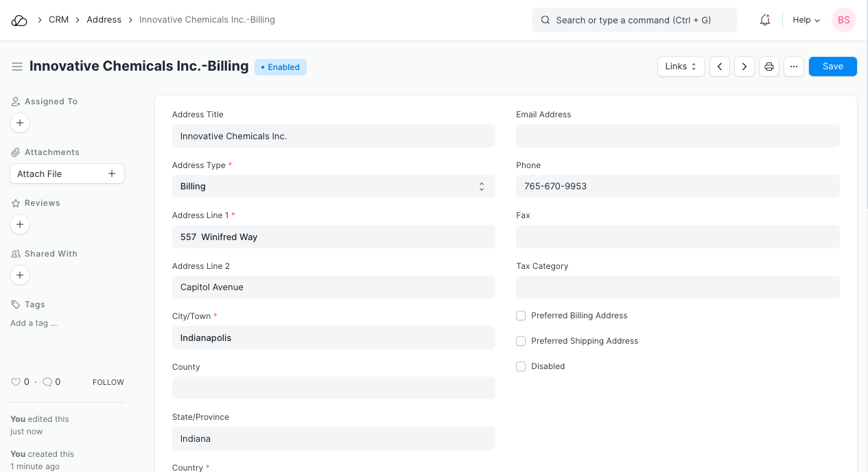Expand the Links dropdown
Screen dimensions: 868x472
[x=681, y=67]
